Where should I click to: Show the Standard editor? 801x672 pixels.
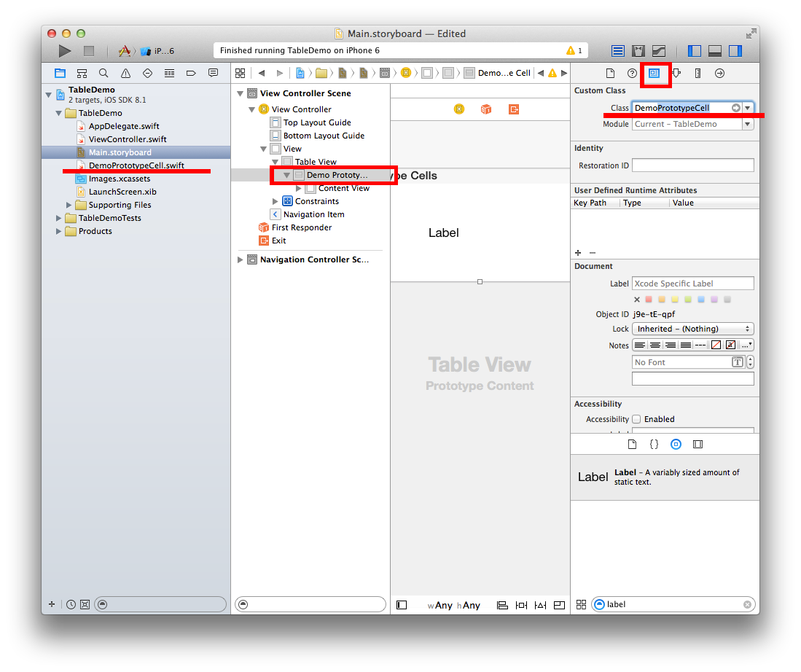(617, 51)
